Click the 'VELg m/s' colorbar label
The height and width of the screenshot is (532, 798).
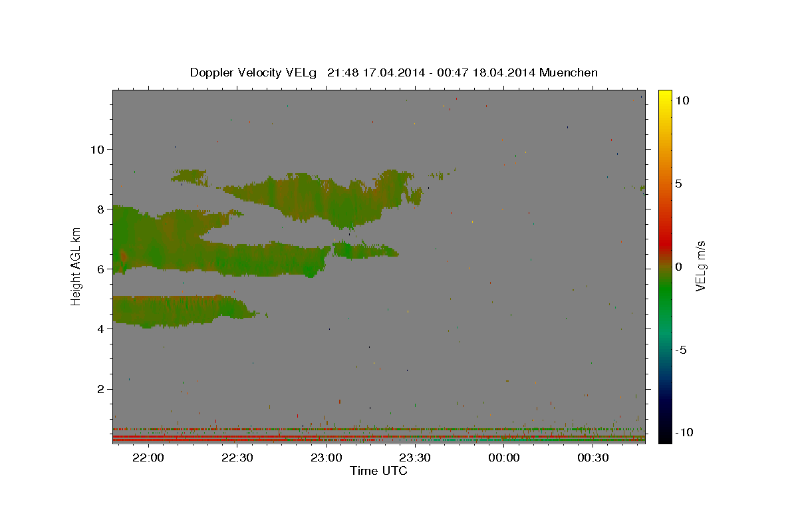[x=700, y=267]
